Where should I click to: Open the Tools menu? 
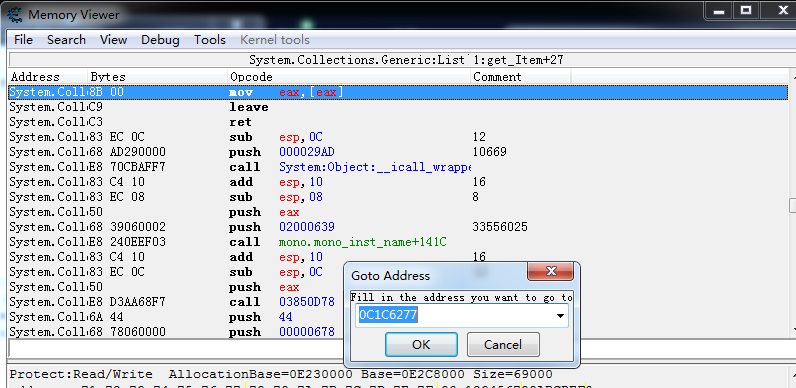[210, 40]
